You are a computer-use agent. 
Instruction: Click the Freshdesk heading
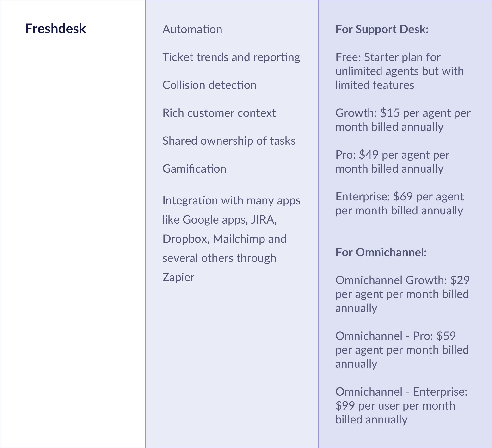pyautogui.click(x=55, y=29)
